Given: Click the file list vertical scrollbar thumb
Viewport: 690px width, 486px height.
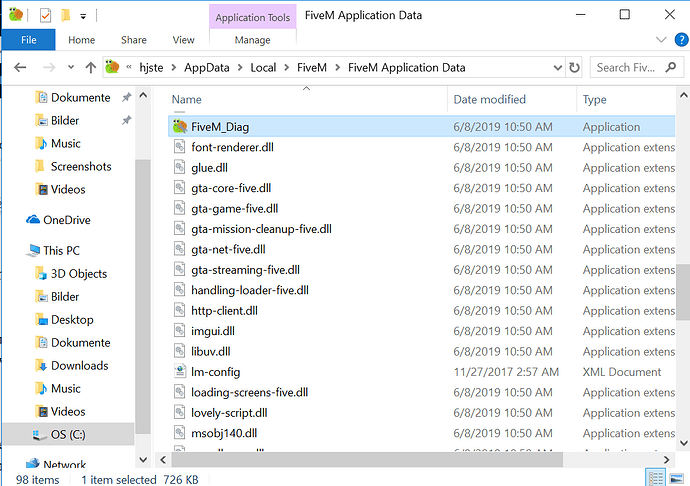Looking at the screenshot, I should (683, 292).
